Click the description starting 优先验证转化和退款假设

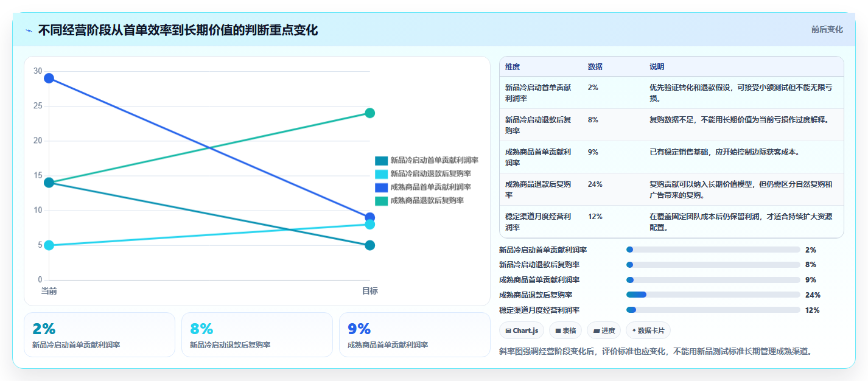point(741,93)
